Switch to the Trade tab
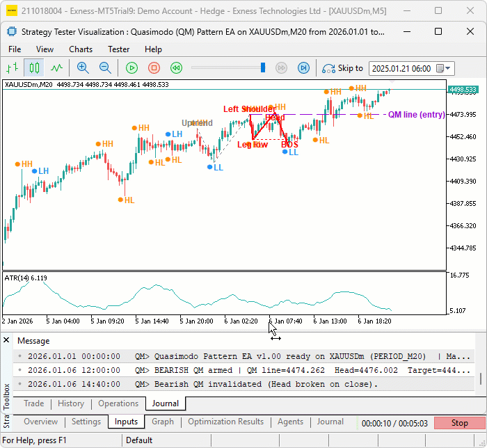 click(34, 403)
